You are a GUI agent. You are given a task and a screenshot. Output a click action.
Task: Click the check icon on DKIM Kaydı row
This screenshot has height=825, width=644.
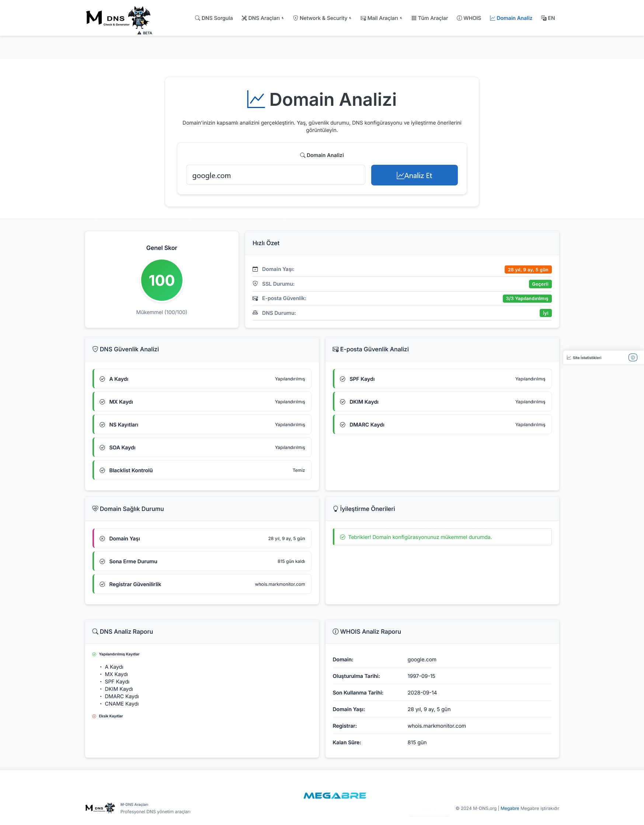(x=342, y=402)
